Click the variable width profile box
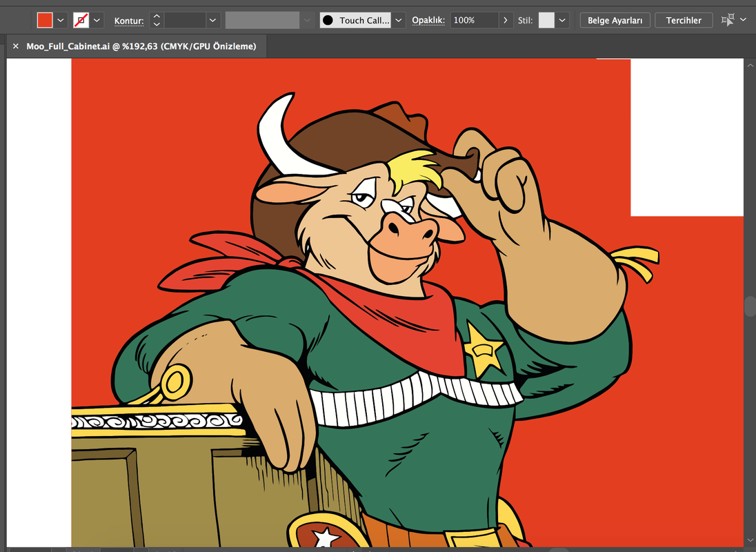Screen dimensions: 756x552 click(x=262, y=20)
